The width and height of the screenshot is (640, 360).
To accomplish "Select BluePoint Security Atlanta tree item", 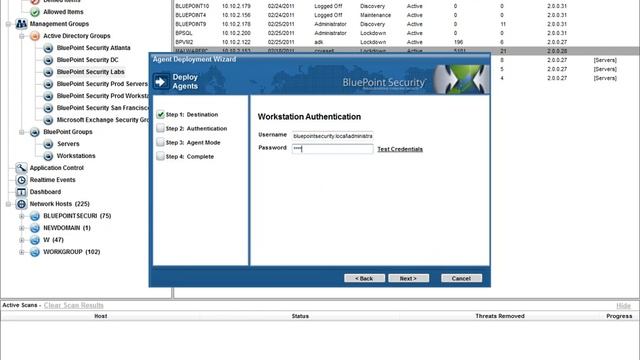I will tap(93, 48).
